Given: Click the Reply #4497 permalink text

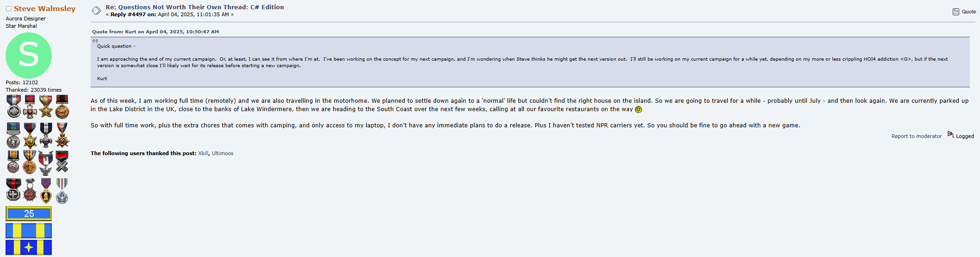Looking at the screenshot, I should coord(128,14).
